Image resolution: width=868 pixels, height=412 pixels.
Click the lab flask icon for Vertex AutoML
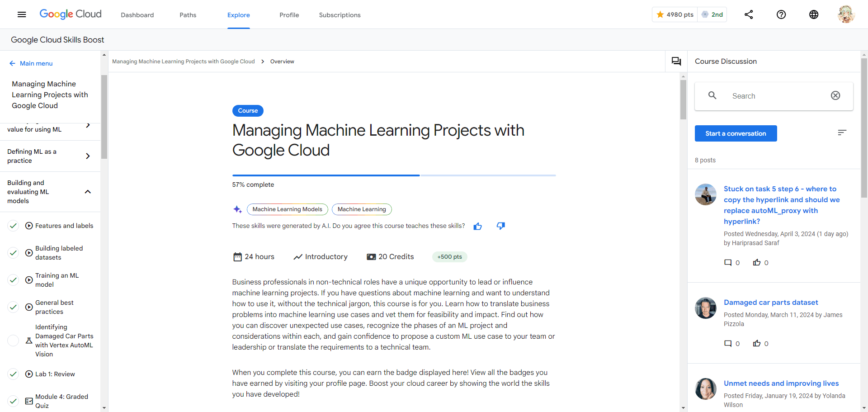click(x=29, y=341)
